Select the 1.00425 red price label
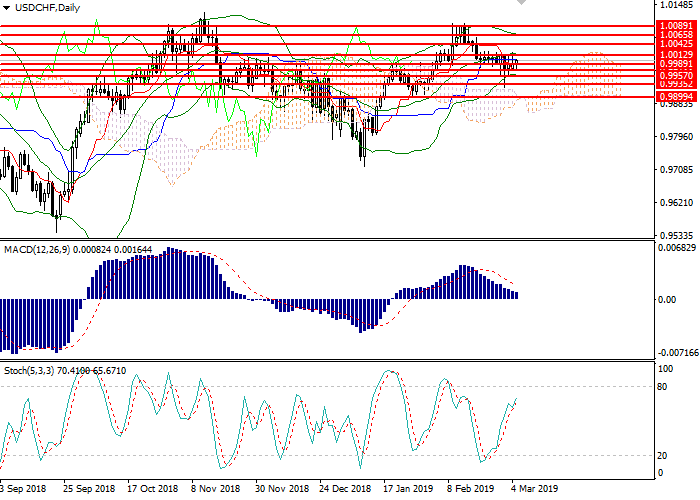 click(x=672, y=44)
